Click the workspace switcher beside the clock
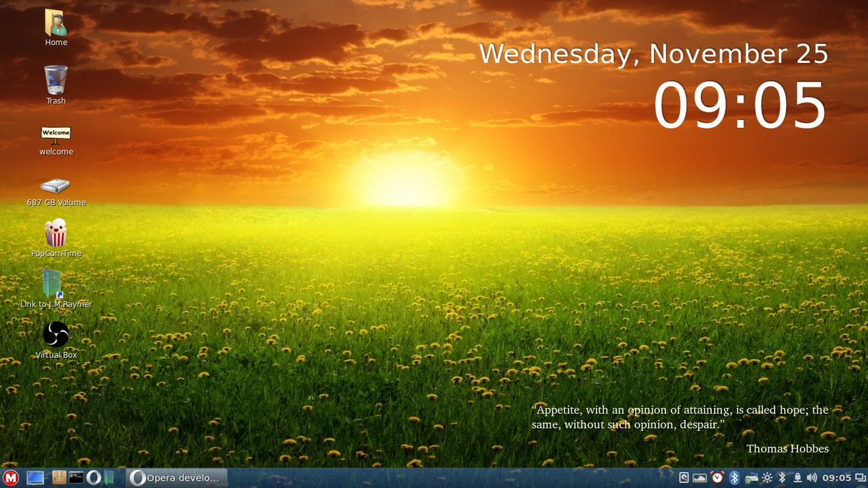 tap(861, 478)
